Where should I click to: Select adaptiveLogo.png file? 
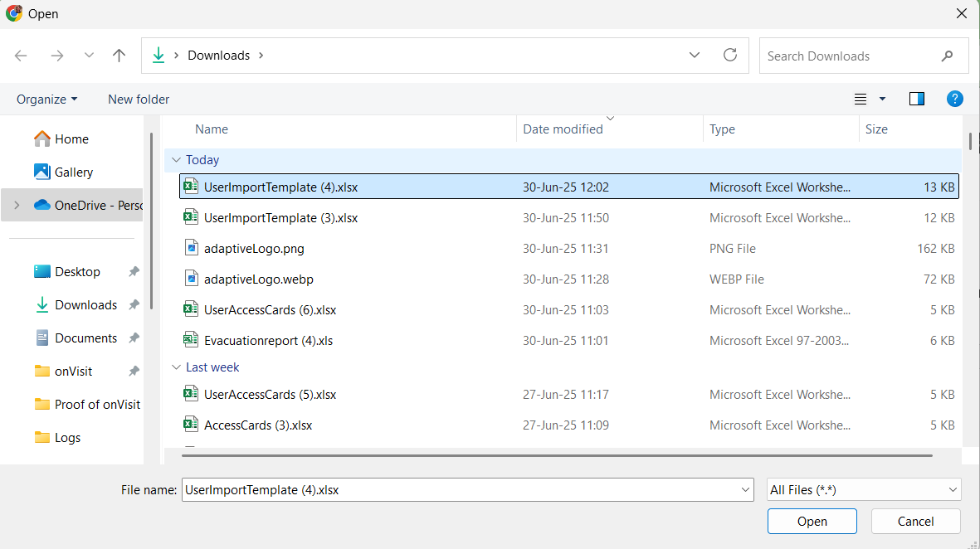[x=568, y=248]
